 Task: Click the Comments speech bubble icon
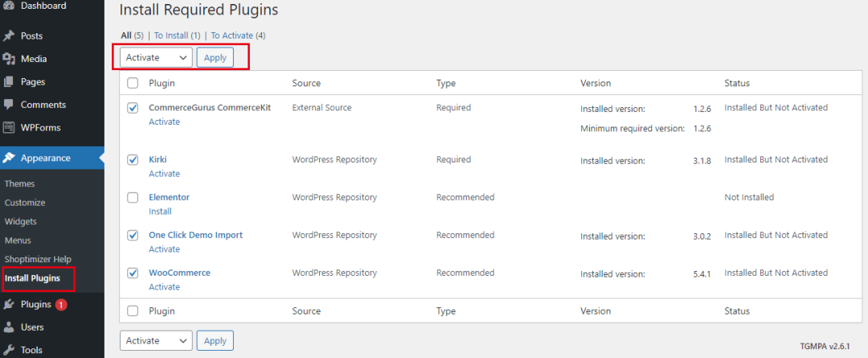click(x=10, y=105)
